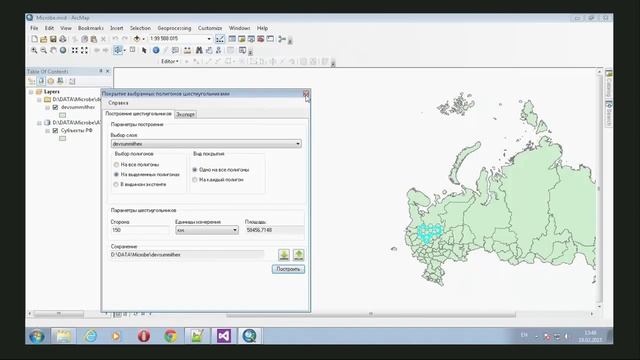The width and height of the screenshot is (640, 360).
Task: Open the File menu
Action: 34,28
